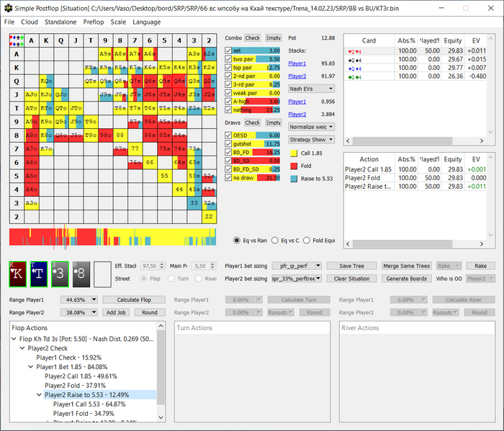Click the Ten of diamonds board card
Viewport: 504px width, 431px height.
39,274
